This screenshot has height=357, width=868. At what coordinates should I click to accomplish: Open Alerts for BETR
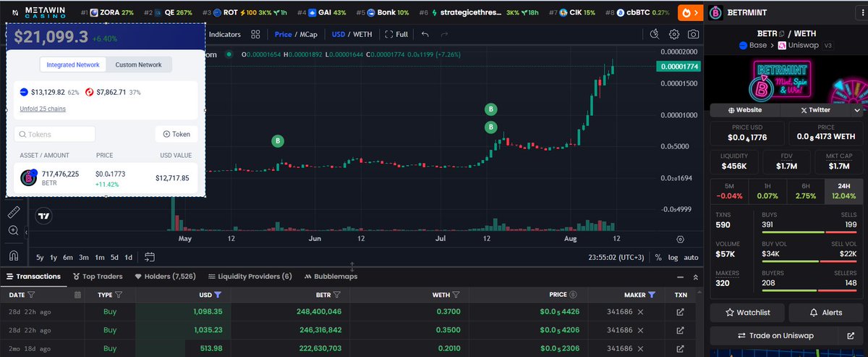tap(825, 312)
